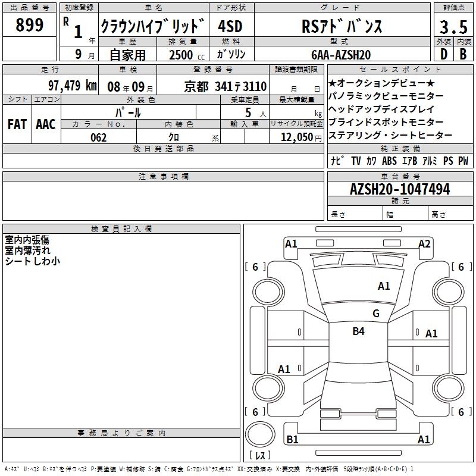Select the 室内内張傷 inspector note
Image resolution: width=476 pixels, height=476 pixels.
(x=27, y=239)
